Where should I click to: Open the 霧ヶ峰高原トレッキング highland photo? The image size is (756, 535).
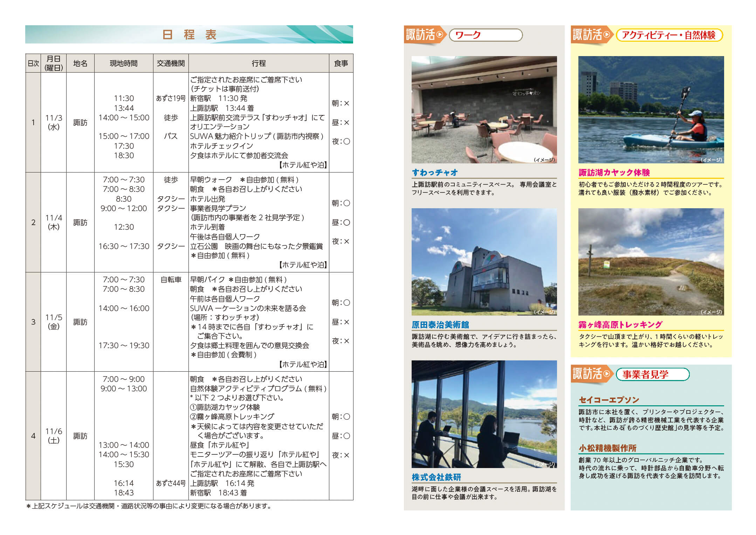point(651,262)
